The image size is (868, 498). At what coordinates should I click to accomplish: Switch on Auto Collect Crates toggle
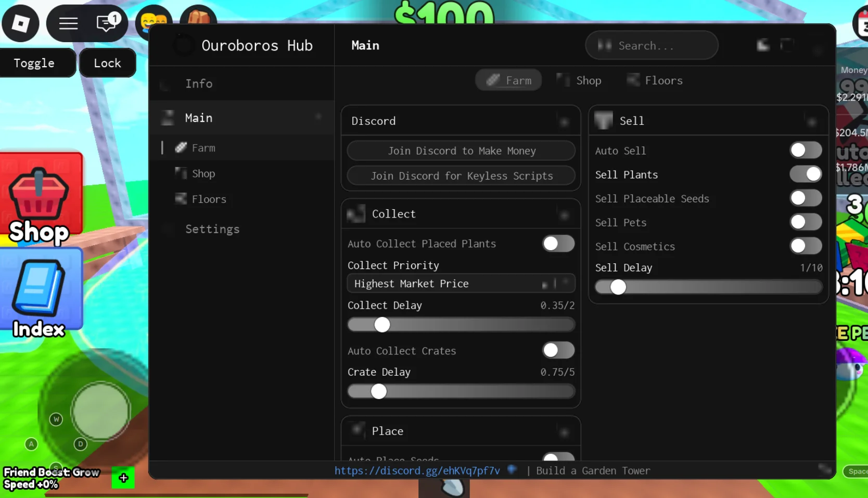coord(558,351)
